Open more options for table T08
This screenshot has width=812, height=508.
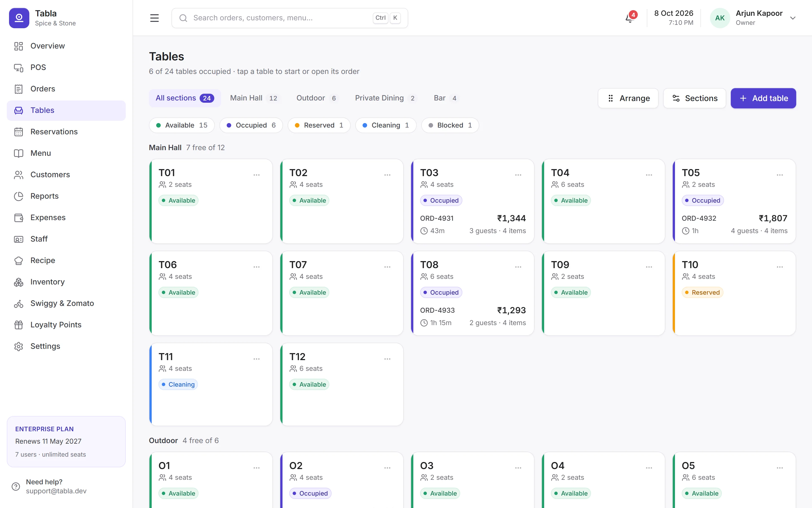click(518, 267)
